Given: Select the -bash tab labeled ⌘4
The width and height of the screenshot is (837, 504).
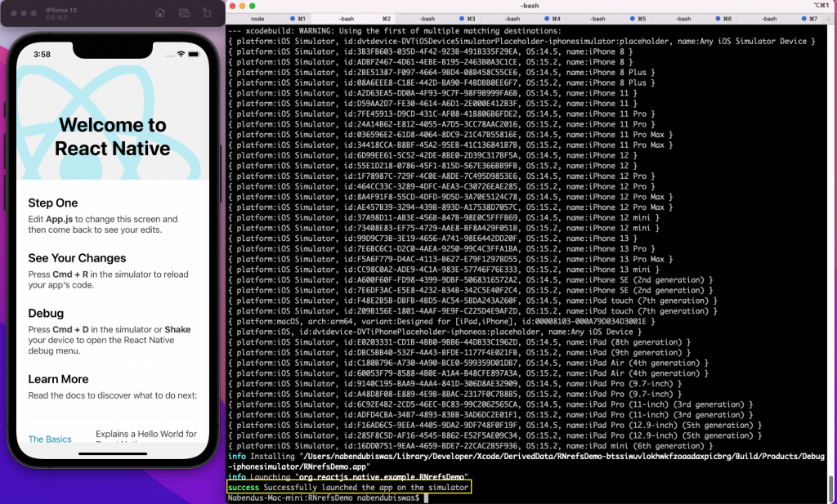Looking at the screenshot, I should tap(523, 19).
